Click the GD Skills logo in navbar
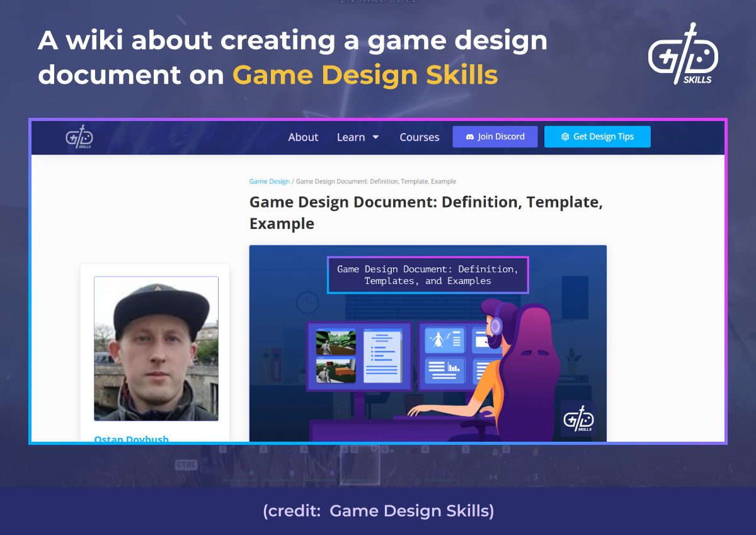Viewport: 756px width, 535px height. point(79,137)
